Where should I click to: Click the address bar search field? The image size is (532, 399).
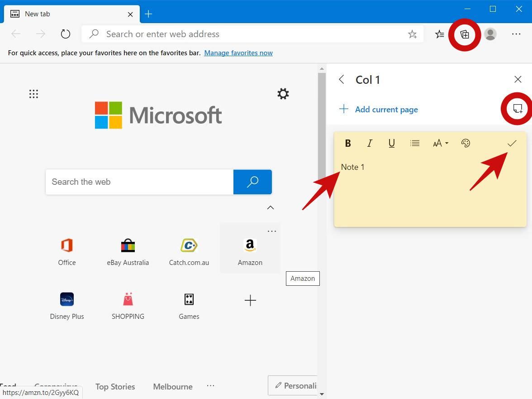(252, 34)
